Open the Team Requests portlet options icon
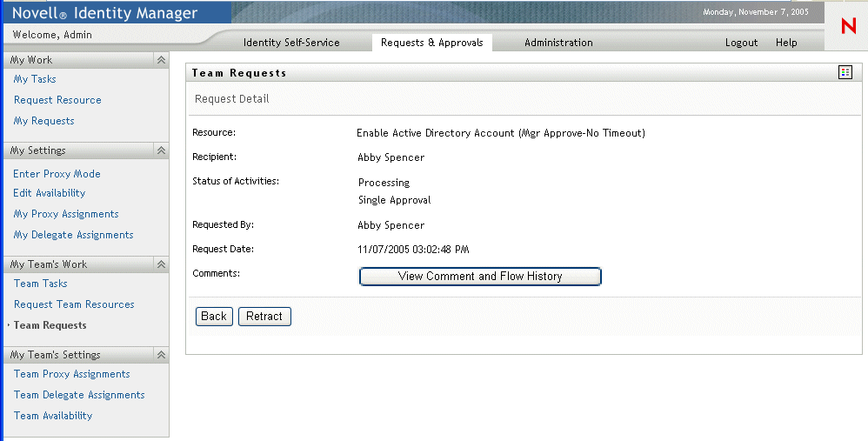This screenshot has height=441, width=868. [x=845, y=72]
